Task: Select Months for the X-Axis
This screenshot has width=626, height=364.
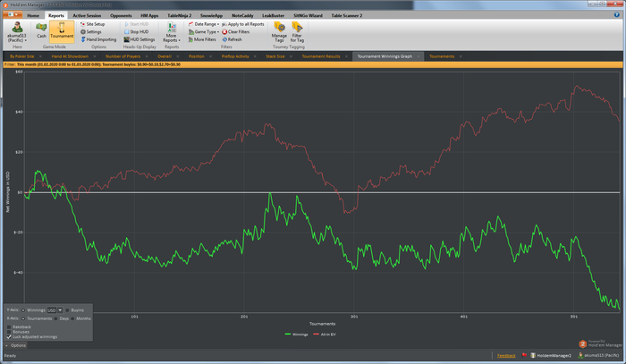Action: [72, 318]
